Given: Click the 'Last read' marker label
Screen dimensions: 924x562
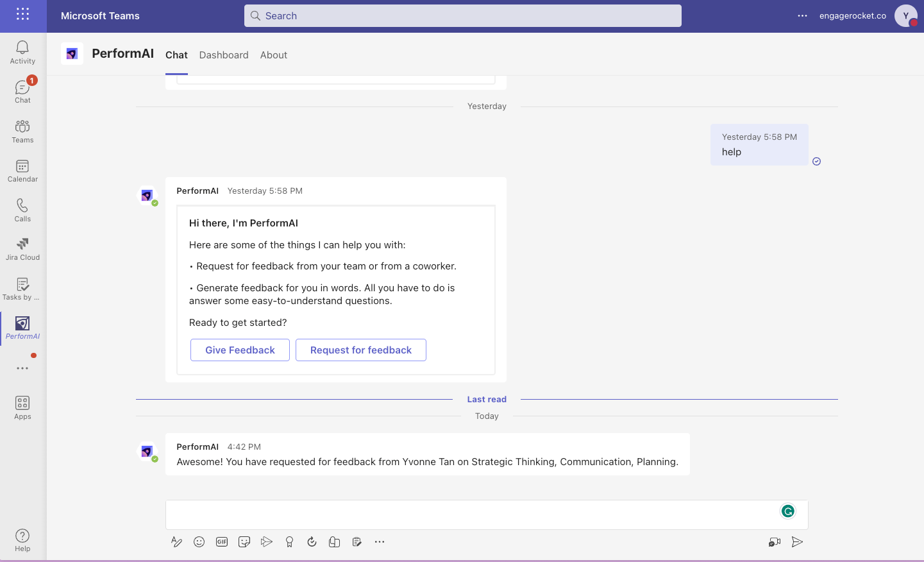Looking at the screenshot, I should [x=487, y=399].
